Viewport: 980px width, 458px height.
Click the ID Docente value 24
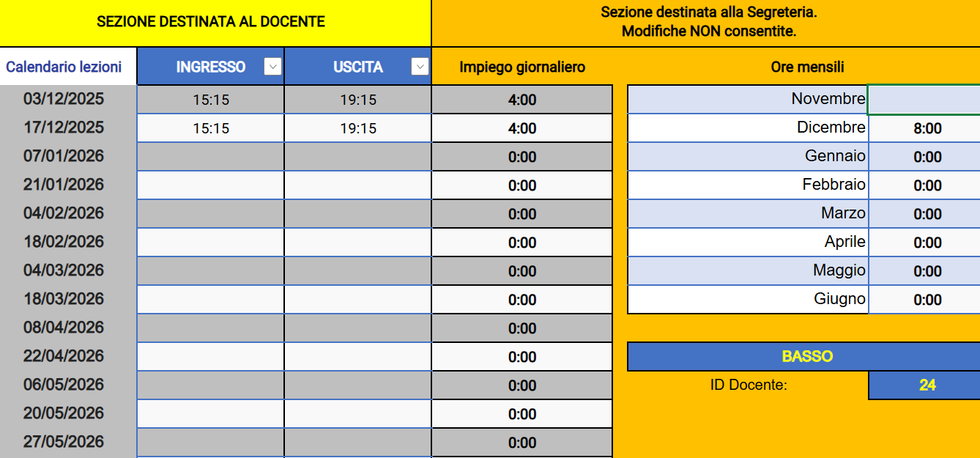click(927, 385)
